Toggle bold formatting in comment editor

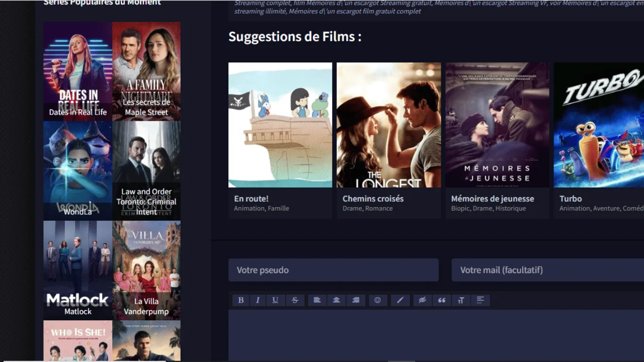[241, 300]
